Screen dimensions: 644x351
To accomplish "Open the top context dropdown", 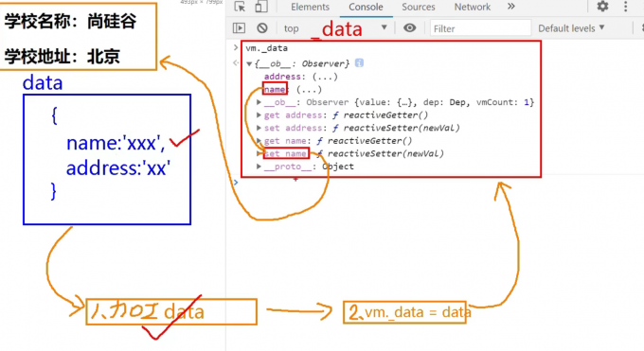I will 335,28.
